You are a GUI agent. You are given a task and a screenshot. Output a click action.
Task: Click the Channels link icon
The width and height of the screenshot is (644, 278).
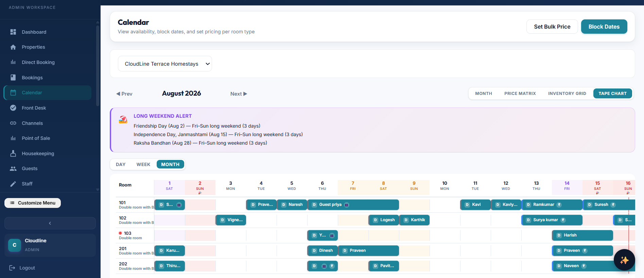(13, 123)
